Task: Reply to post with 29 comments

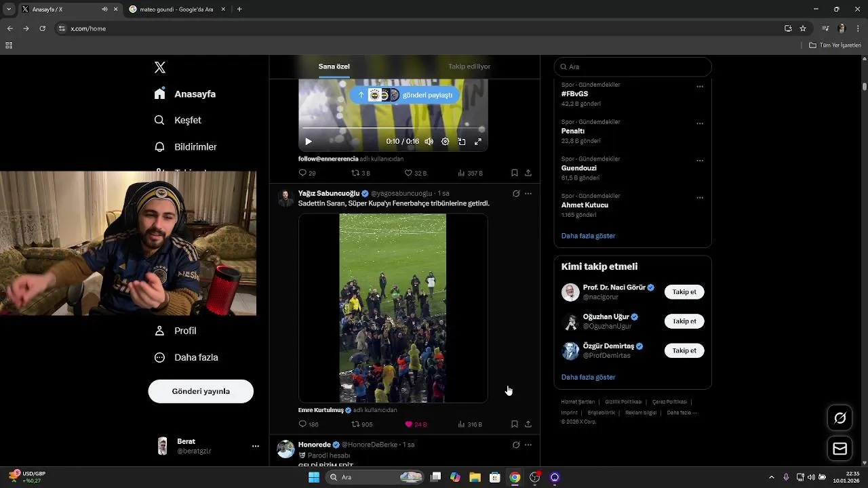Action: coord(307,174)
